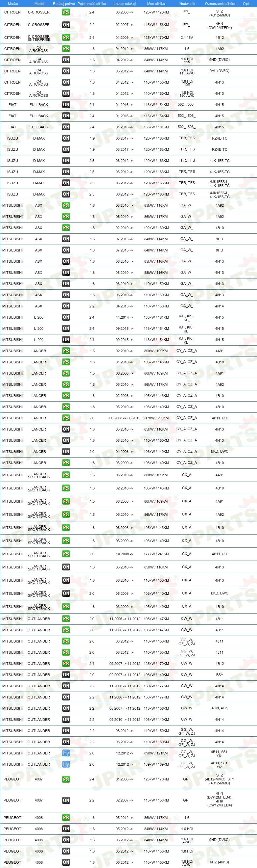Click the '1.6 HDi 115 AWC' body cell
This screenshot has width=257, height=868.
tap(187, 71)
